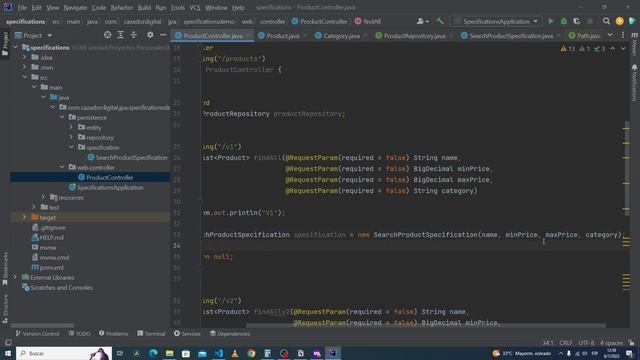Click ProductController breadcrumb in navigation bar
The height and width of the screenshot is (360, 640).
click(x=319, y=21)
